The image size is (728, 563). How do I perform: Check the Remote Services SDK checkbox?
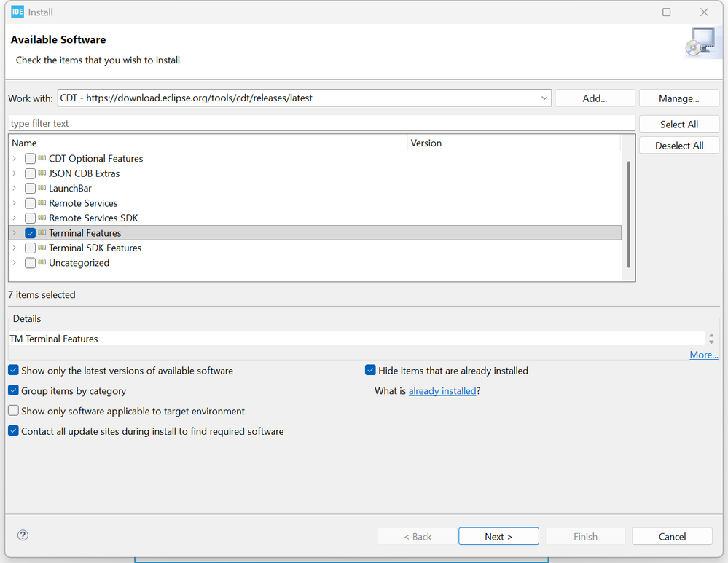(x=30, y=218)
